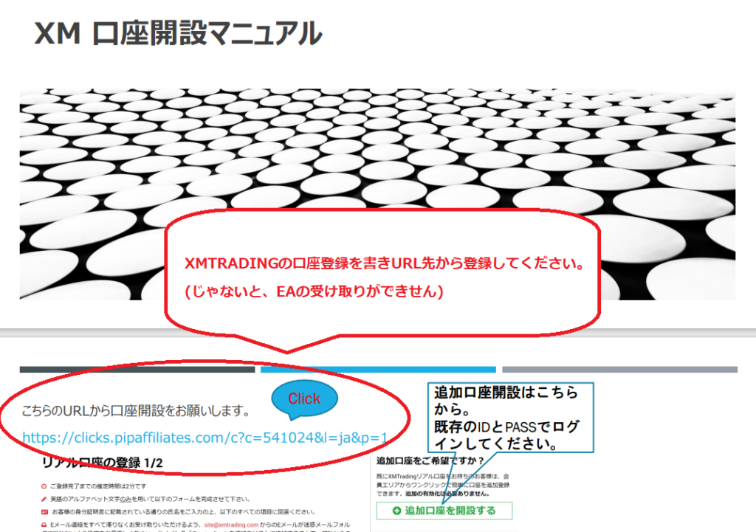Click the text about 追加の有効化は必要ありません
Screen dimensions: 756x532
pos(448,494)
